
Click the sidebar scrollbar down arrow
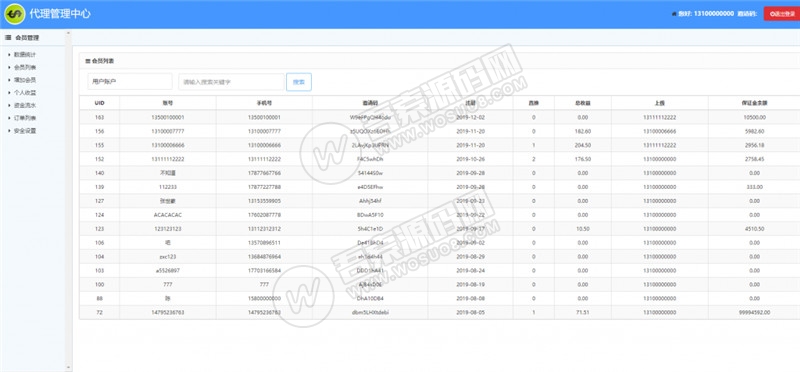point(68,367)
